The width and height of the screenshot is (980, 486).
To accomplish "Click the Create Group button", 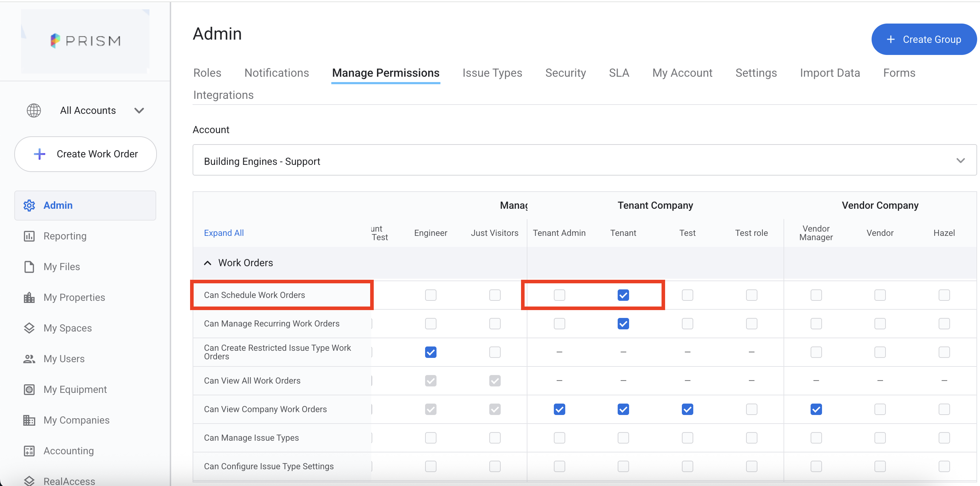I will [x=924, y=39].
